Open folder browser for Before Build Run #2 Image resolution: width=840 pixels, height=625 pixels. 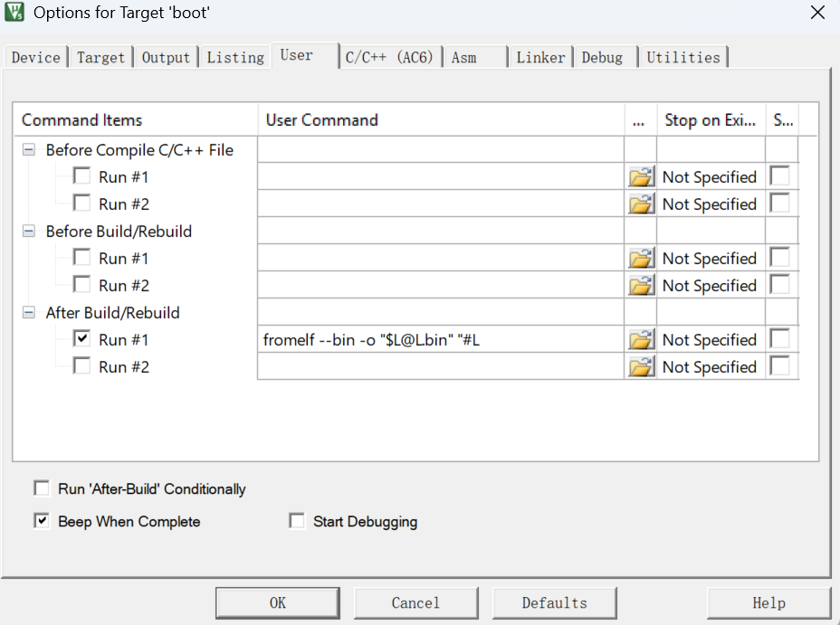[641, 286]
